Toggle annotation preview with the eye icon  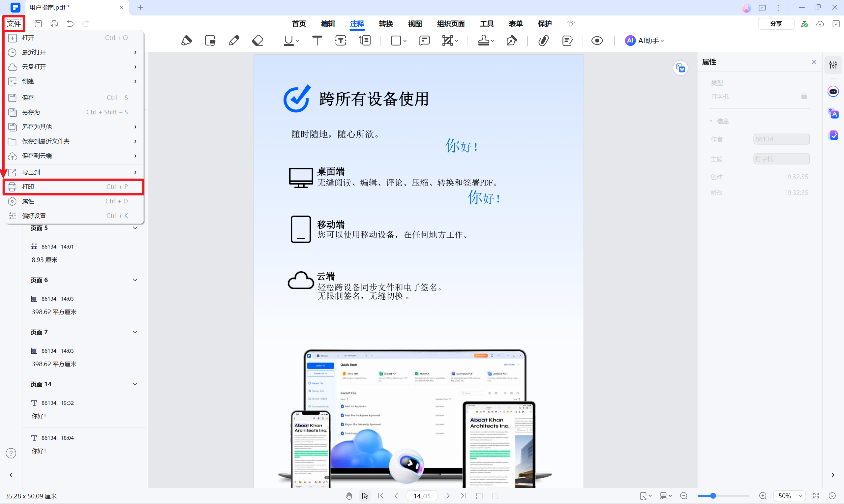[x=597, y=40]
